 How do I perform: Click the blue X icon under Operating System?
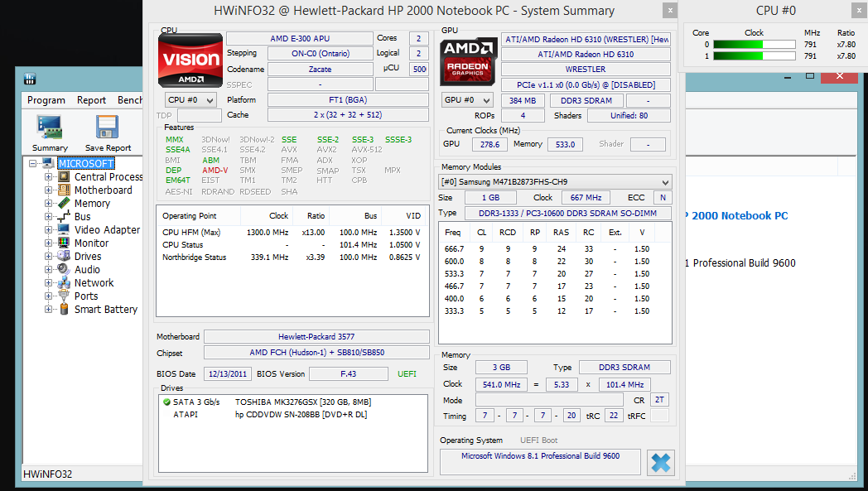coord(660,462)
